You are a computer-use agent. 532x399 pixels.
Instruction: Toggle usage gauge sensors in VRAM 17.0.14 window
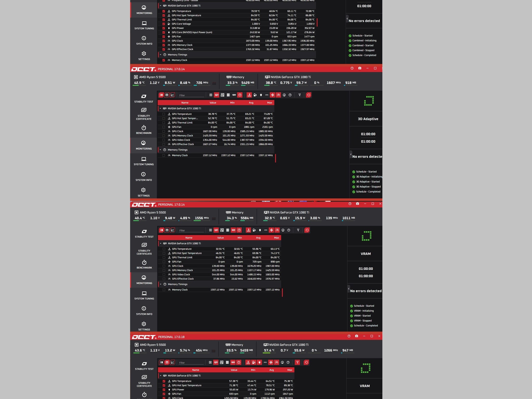point(283,230)
